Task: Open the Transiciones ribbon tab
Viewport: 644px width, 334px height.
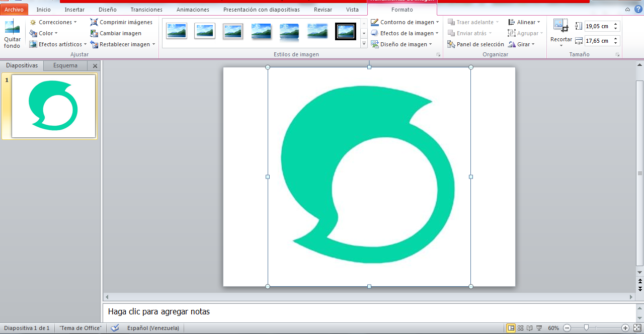Action: (146, 10)
